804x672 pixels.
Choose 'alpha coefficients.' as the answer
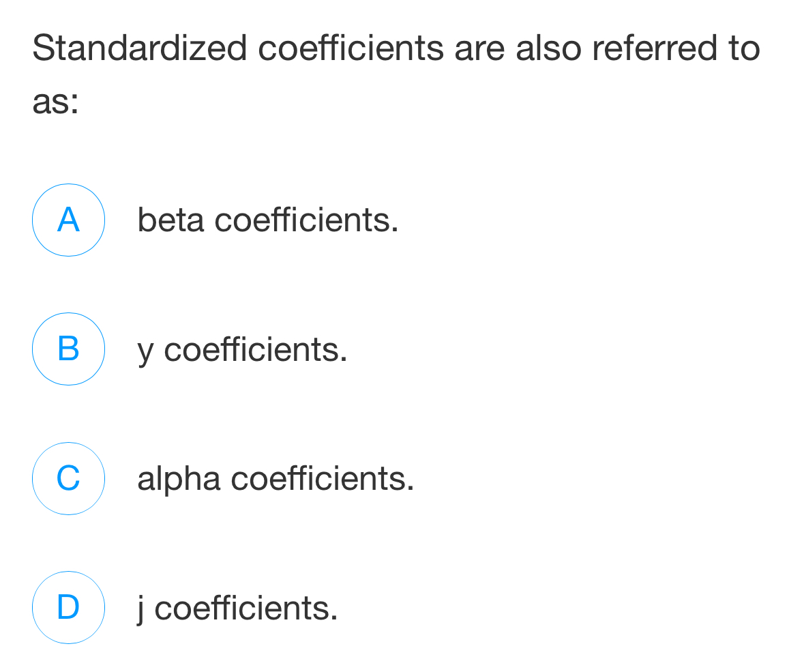[x=276, y=478]
